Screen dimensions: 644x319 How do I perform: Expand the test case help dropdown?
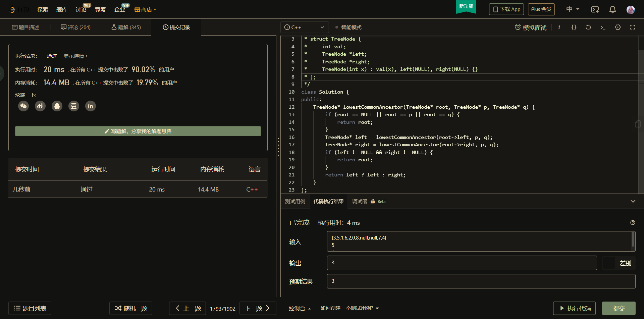(x=350, y=308)
